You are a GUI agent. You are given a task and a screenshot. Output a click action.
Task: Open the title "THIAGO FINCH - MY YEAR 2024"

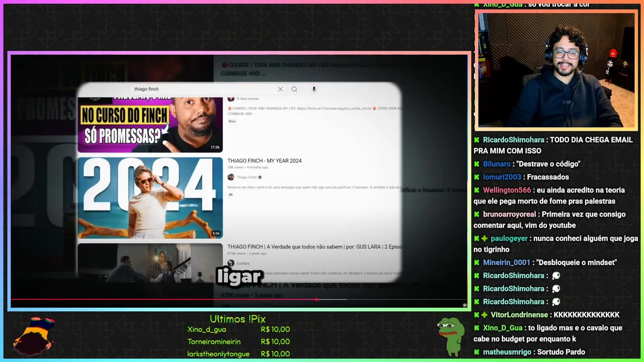coord(265,161)
